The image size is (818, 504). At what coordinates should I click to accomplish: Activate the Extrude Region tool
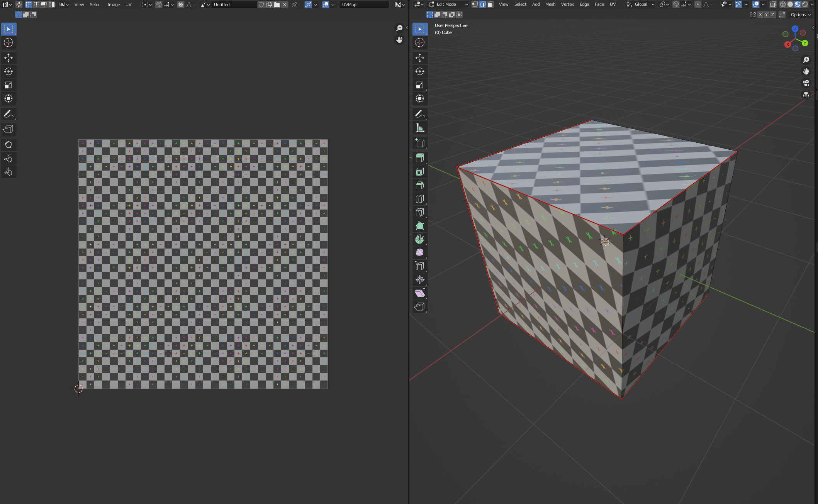click(x=420, y=158)
